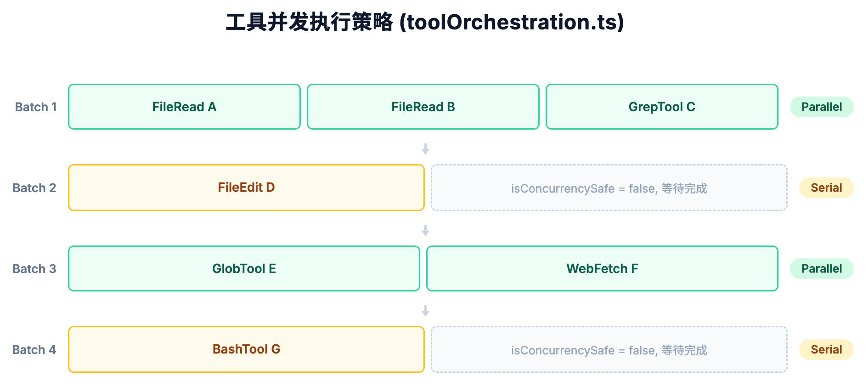Click the FileRead A box
868x388 pixels.
click(184, 107)
